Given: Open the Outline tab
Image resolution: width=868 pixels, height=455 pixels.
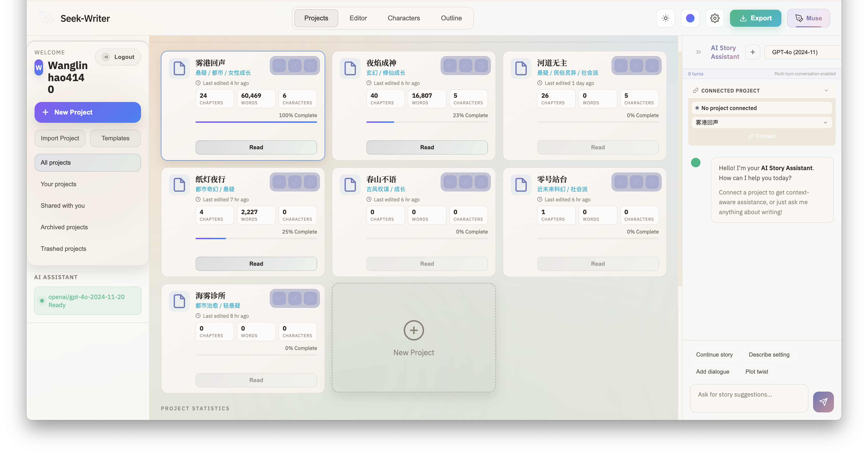Looking at the screenshot, I should point(451,18).
